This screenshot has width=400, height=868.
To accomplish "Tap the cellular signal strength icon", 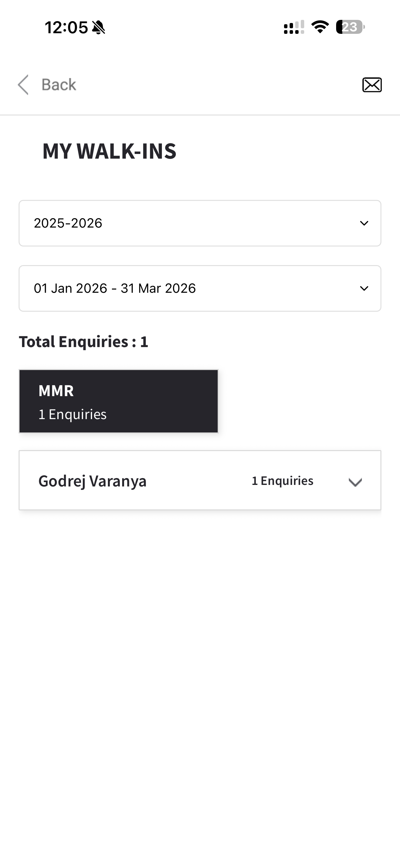I will point(294,27).
